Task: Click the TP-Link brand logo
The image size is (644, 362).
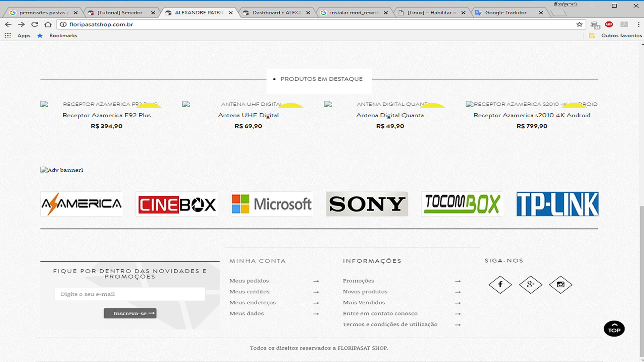Action: click(x=557, y=204)
